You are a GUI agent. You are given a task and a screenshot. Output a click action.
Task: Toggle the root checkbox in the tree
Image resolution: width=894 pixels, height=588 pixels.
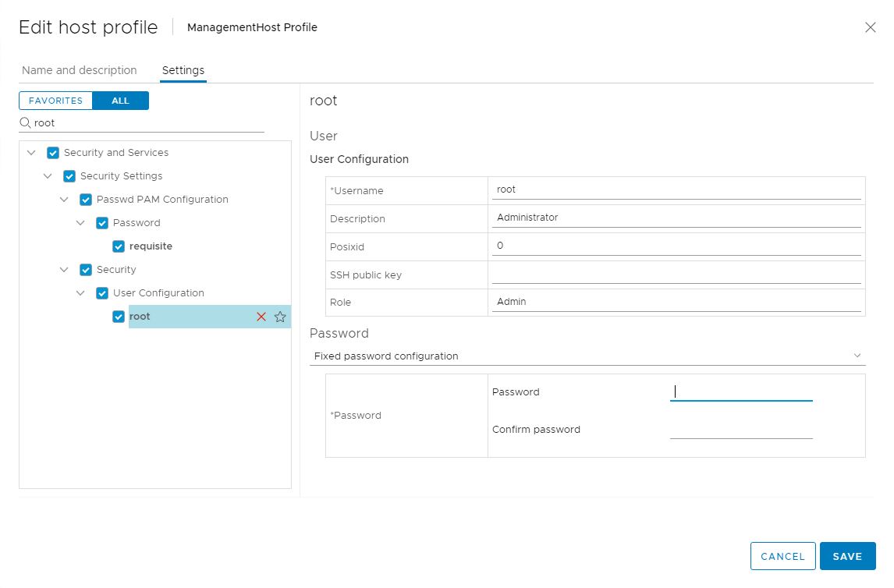click(119, 316)
